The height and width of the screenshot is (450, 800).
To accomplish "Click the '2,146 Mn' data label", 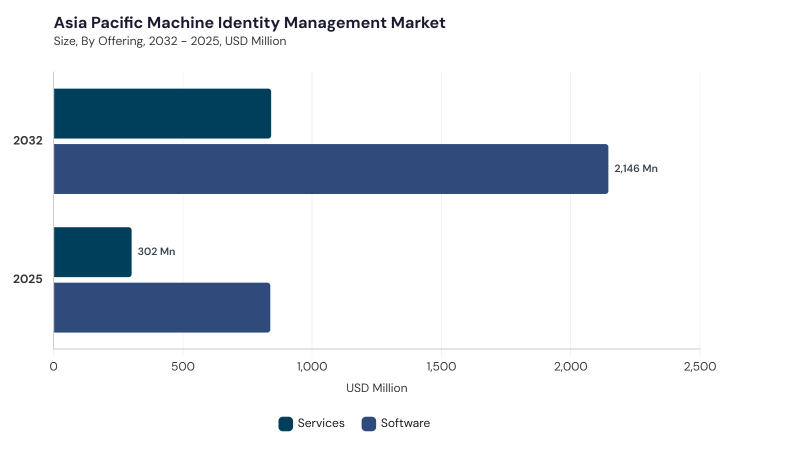I will point(636,168).
